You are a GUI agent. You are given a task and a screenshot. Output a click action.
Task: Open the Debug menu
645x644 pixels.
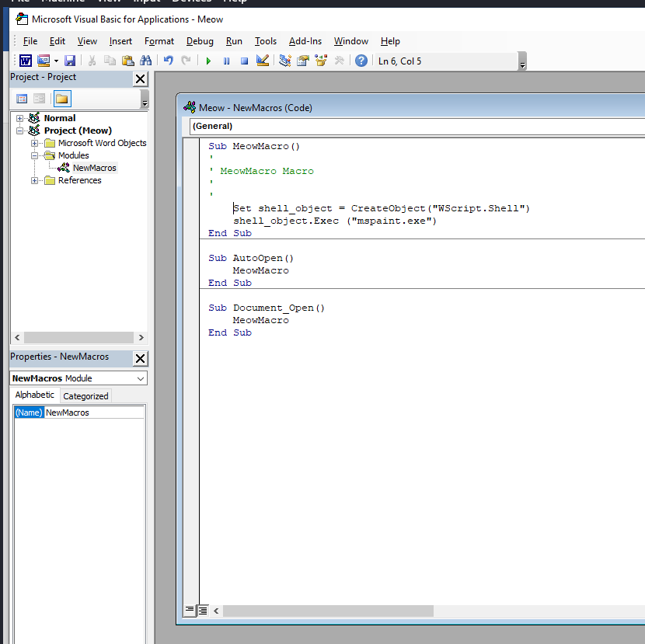point(200,41)
